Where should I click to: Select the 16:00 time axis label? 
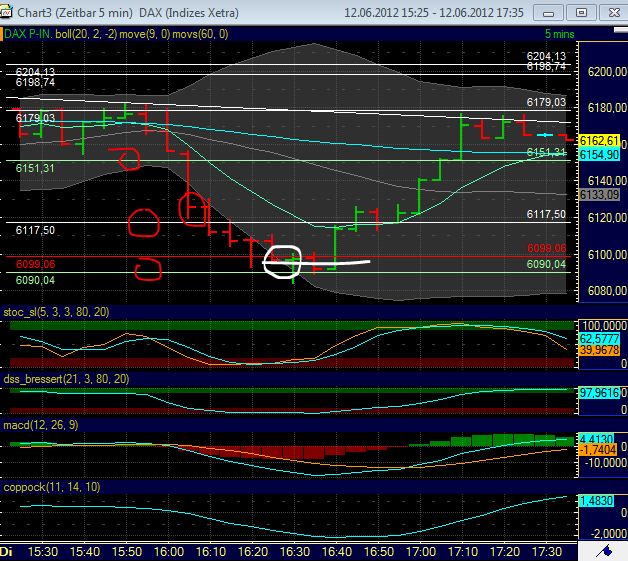pos(169,552)
